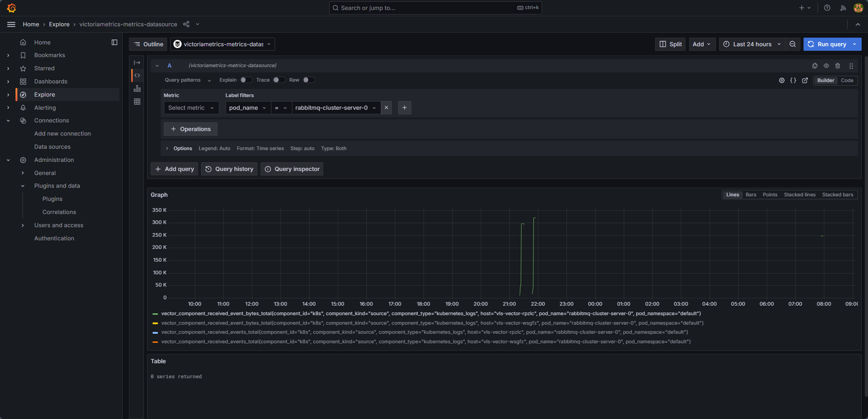The width and height of the screenshot is (868, 419).
Task: Click the Search or jump to field
Action: tap(434, 8)
